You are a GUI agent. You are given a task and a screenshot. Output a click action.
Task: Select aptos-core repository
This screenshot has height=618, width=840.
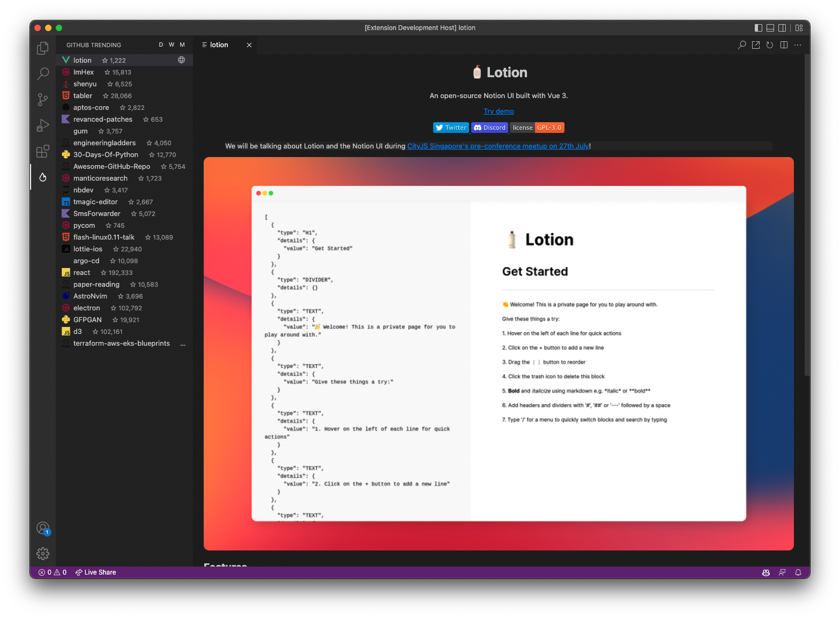[x=124, y=107]
